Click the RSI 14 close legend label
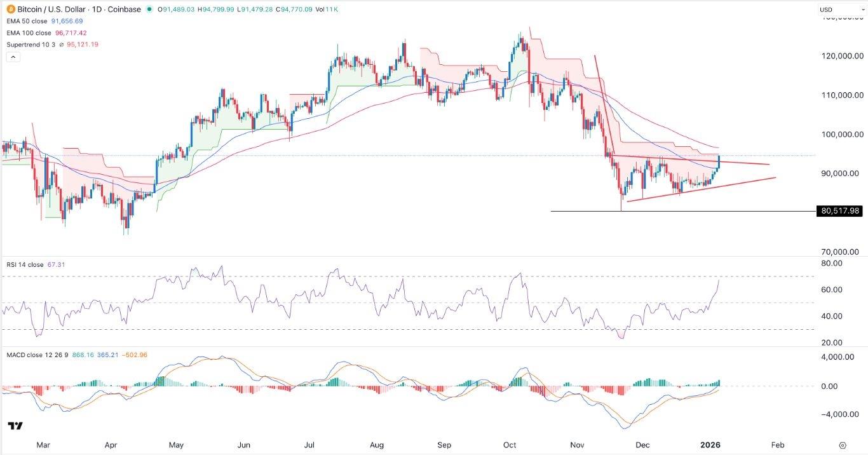 click(x=23, y=264)
